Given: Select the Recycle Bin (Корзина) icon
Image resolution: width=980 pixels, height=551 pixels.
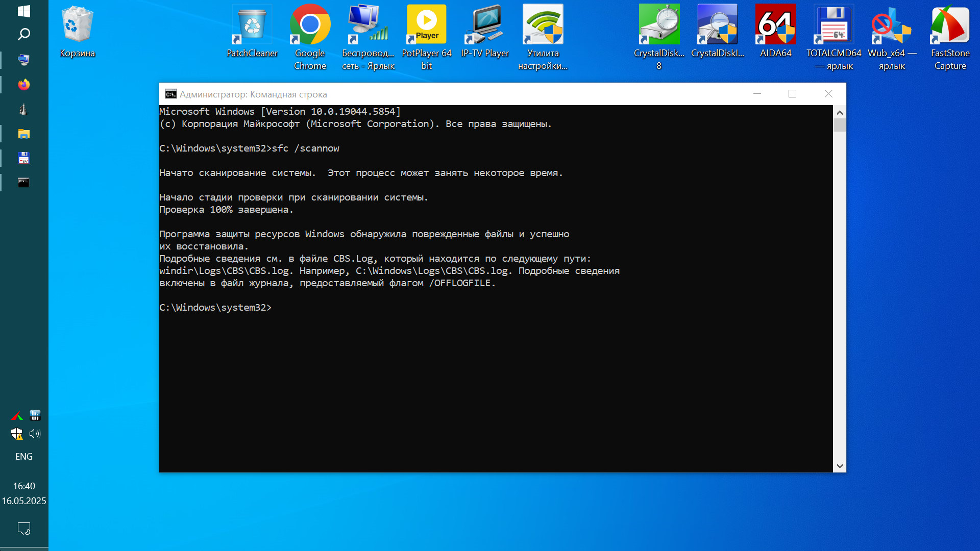Looking at the screenshot, I should coord(78,26).
